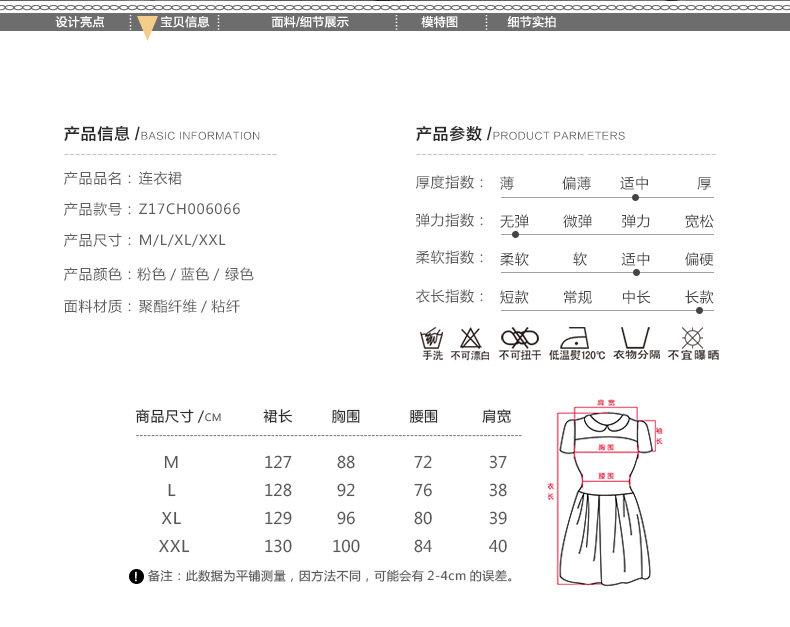Click the 柔软指数 slider dot at 适中
The width and height of the screenshot is (790, 627).
(x=635, y=271)
